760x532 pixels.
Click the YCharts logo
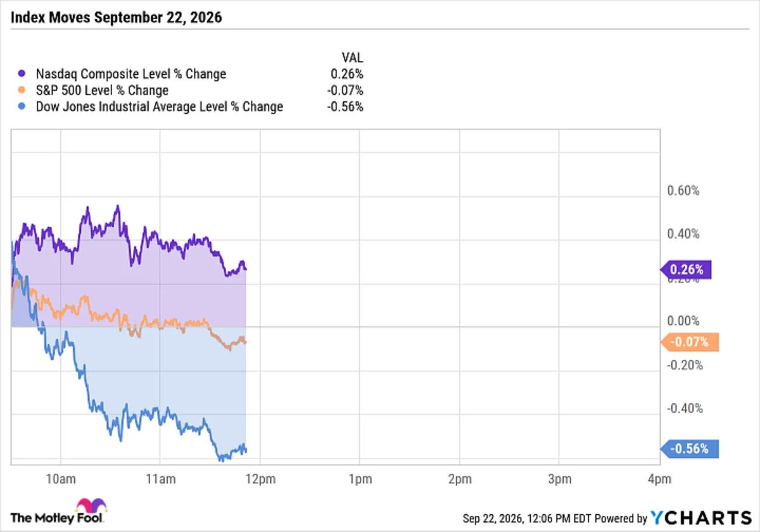pyautogui.click(x=702, y=517)
